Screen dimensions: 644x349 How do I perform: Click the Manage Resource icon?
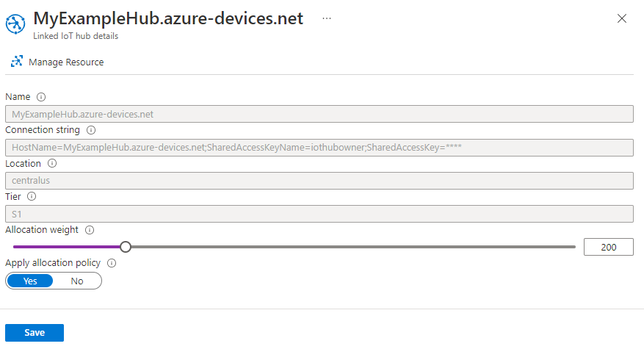click(16, 62)
